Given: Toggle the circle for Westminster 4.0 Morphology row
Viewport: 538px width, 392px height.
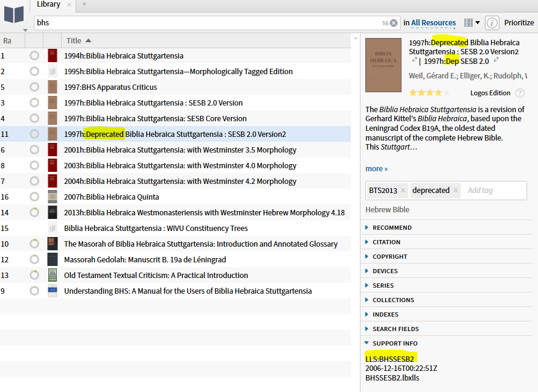Looking at the screenshot, I should (34, 165).
